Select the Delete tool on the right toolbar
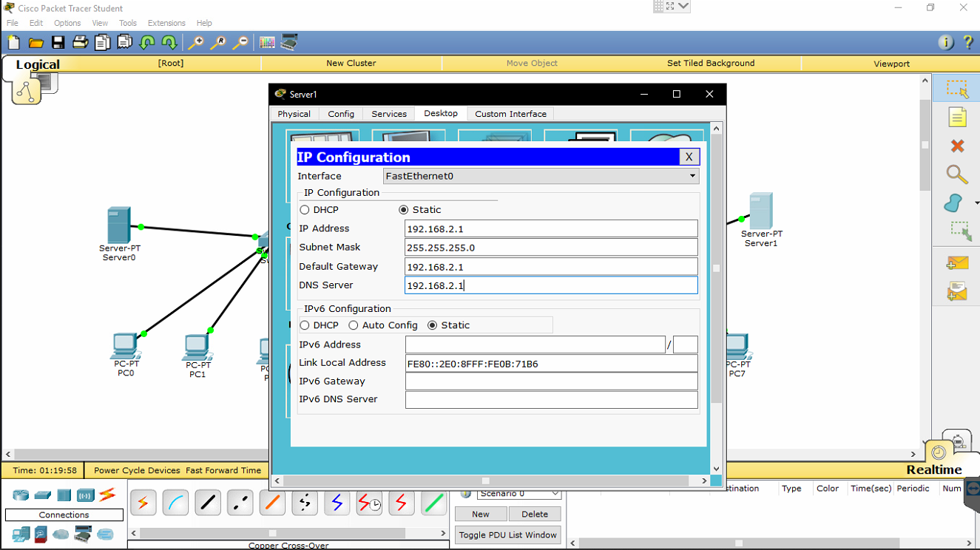 tap(956, 146)
